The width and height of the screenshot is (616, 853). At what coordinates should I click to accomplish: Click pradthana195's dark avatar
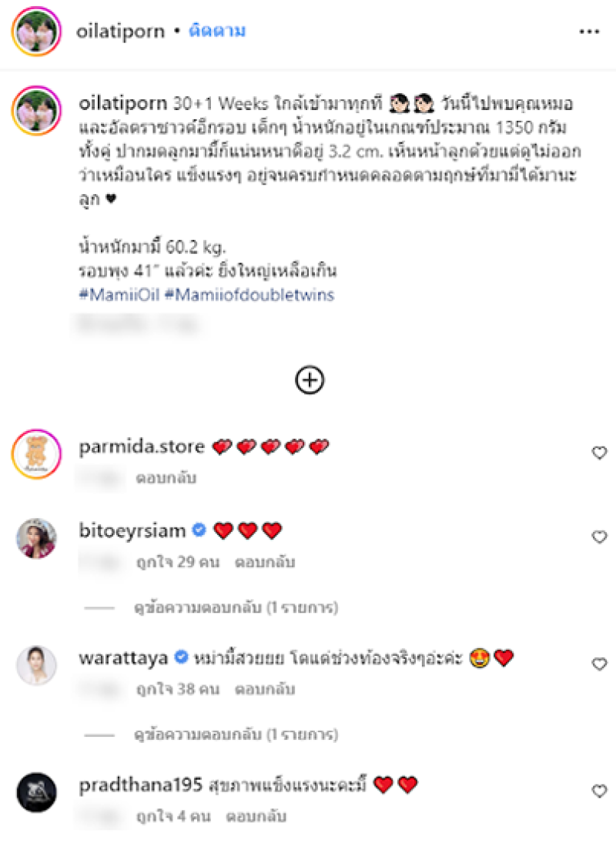pos(36,792)
